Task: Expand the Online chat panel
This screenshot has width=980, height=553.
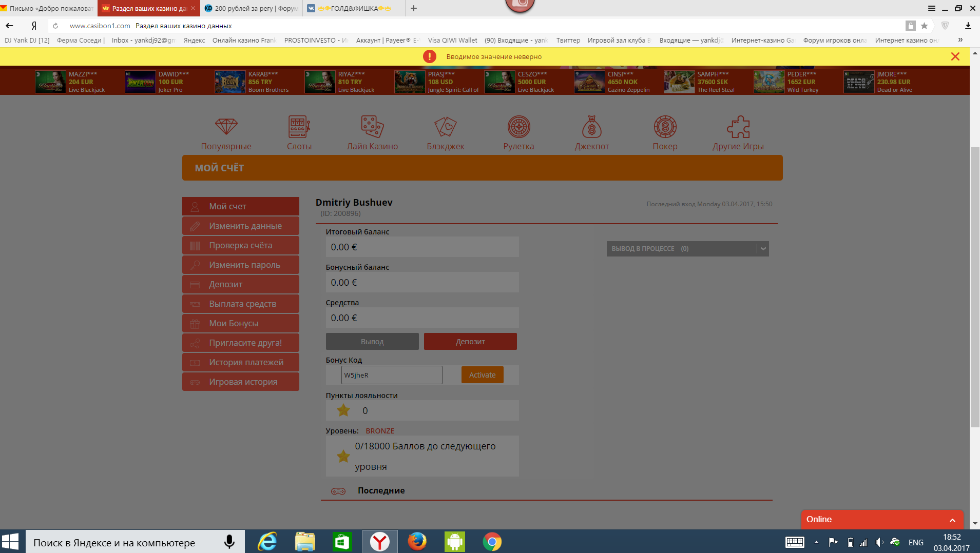Action: pos(882,519)
